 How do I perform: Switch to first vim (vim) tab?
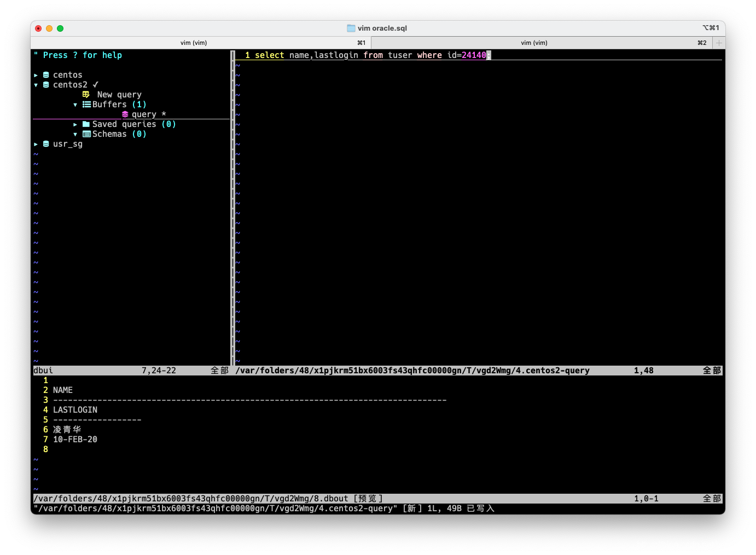pyautogui.click(x=201, y=43)
